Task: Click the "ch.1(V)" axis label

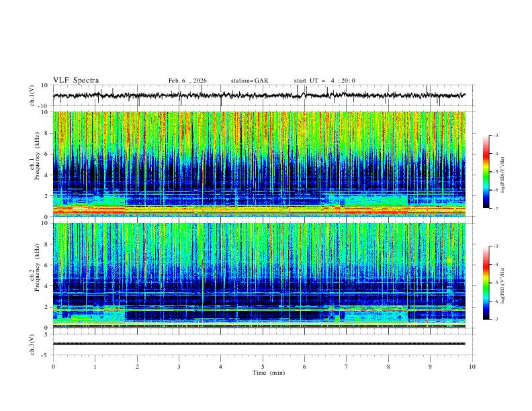Action: pyautogui.click(x=32, y=95)
